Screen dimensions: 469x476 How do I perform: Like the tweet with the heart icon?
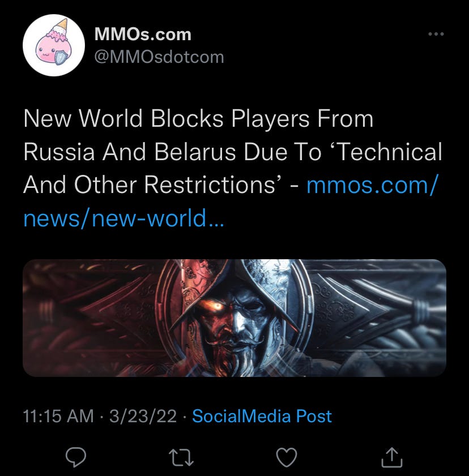click(x=287, y=457)
